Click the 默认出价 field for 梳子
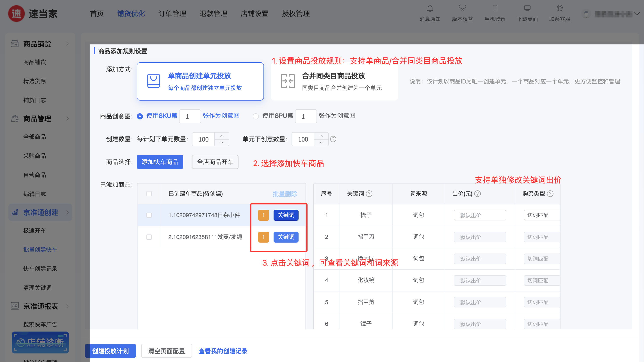Screen dimensions: 644x362 (480, 215)
